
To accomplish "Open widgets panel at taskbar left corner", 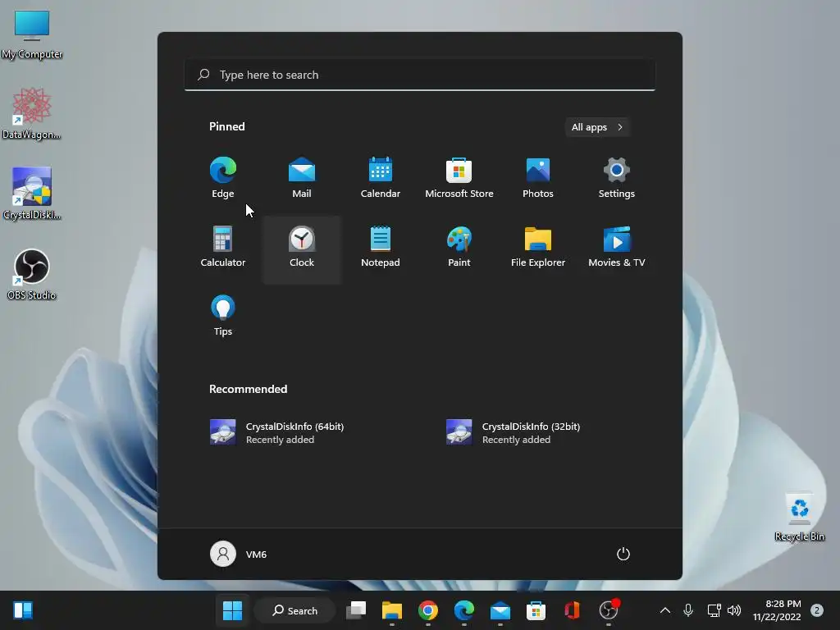I will click(x=23, y=610).
